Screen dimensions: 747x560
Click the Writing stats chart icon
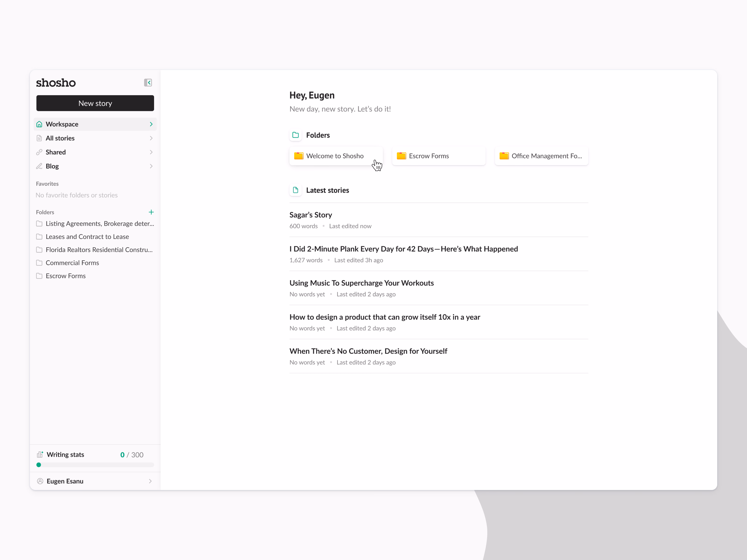coord(40,454)
